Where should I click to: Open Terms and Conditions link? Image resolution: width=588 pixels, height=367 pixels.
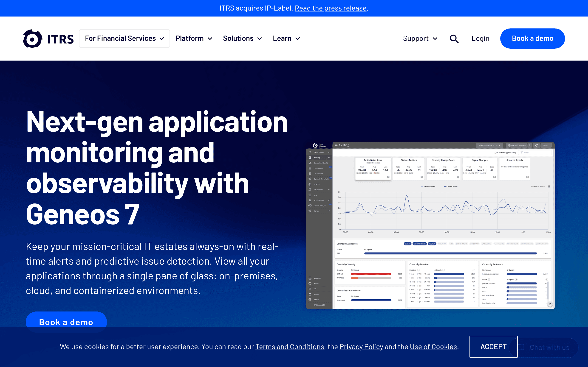[x=290, y=347]
